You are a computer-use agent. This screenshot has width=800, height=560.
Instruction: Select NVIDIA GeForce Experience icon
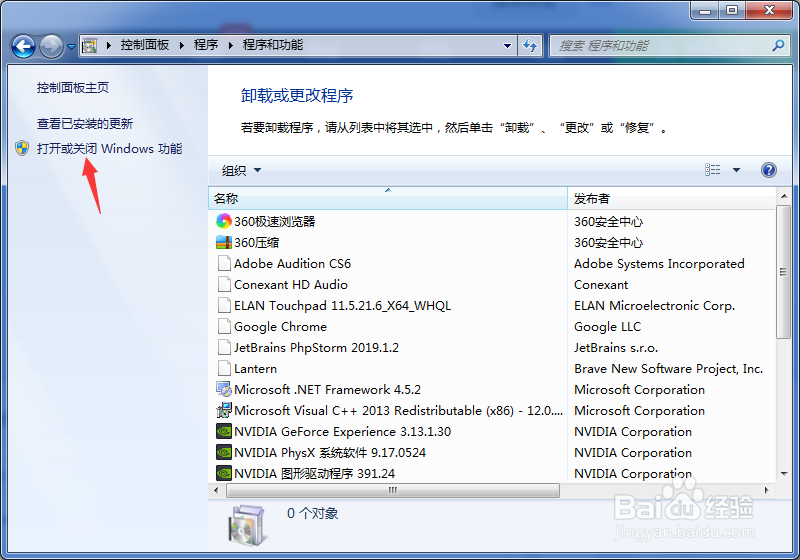223,432
